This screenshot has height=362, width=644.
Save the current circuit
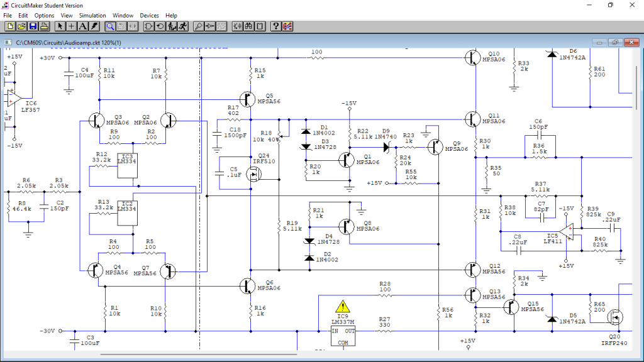click(x=32, y=26)
